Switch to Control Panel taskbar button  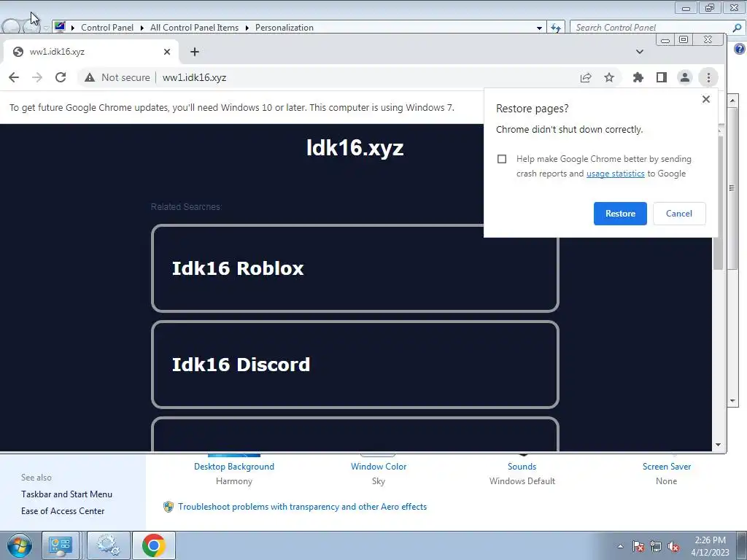point(60,545)
